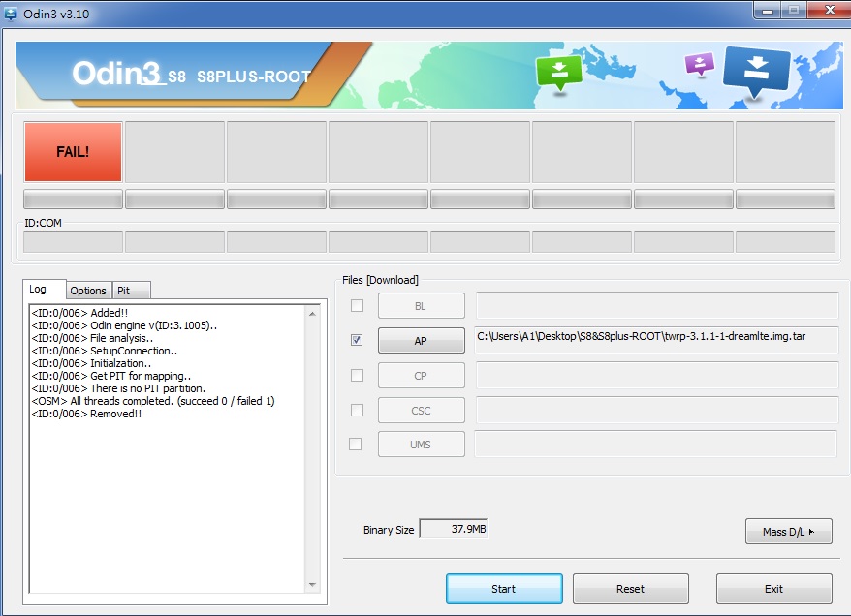Click log line 'There is no PIT partition.'
This screenshot has width=851, height=616.
coord(118,388)
